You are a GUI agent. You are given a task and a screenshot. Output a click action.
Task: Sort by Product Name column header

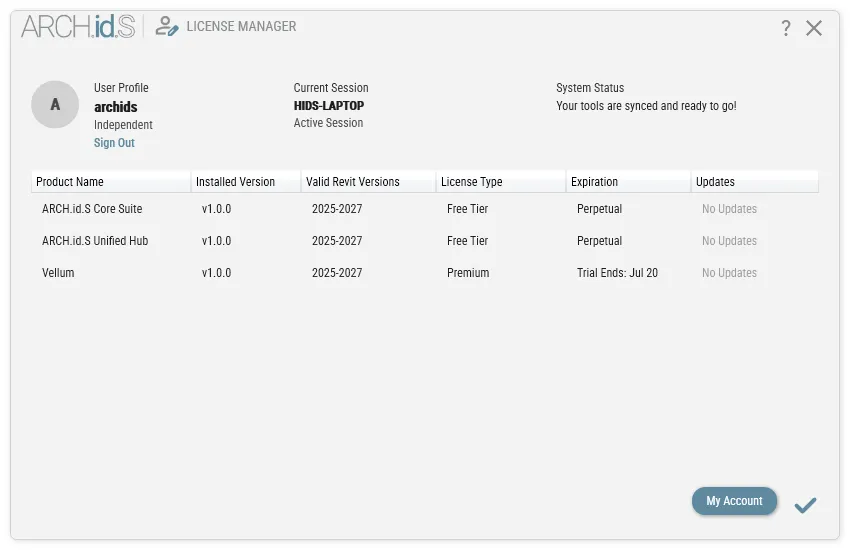click(111, 182)
